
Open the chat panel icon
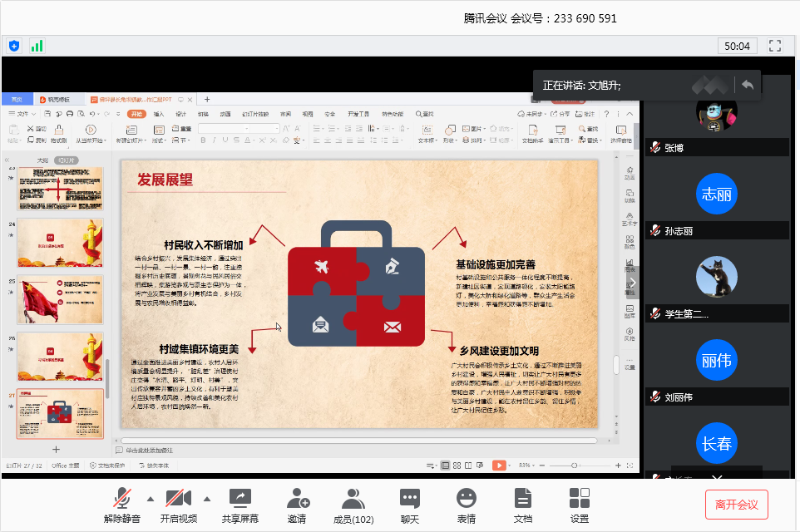[409, 499]
